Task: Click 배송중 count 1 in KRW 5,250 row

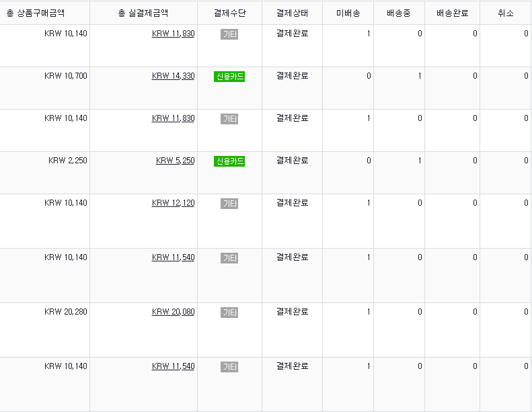Action: (x=420, y=161)
